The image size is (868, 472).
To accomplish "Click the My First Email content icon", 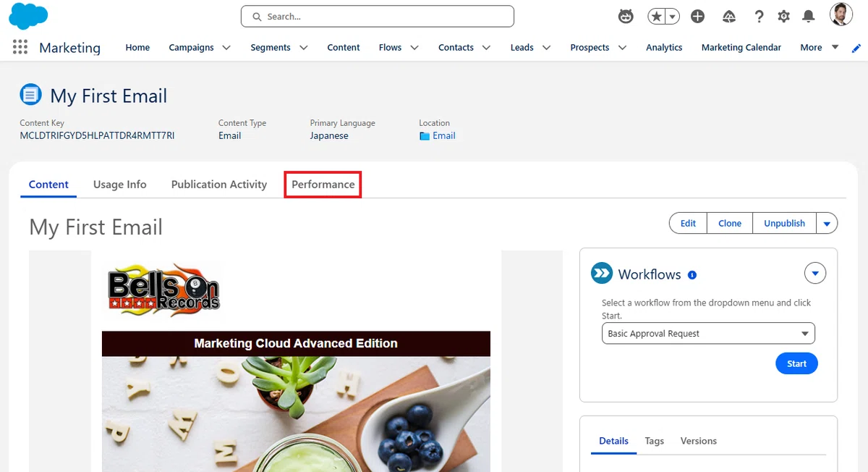I will click(30, 94).
